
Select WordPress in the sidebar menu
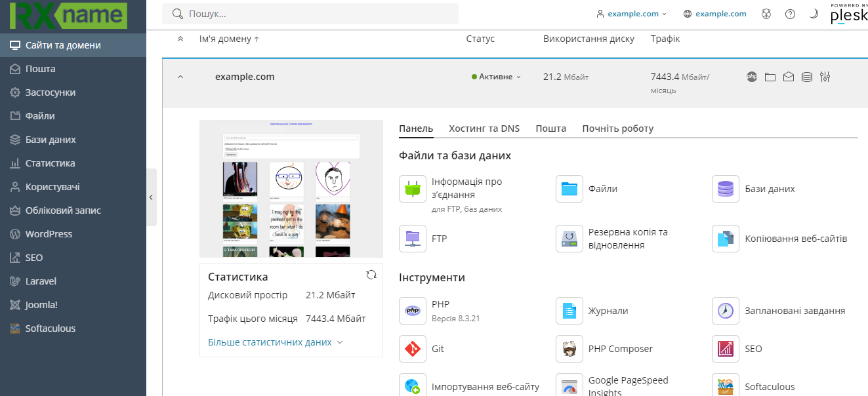coord(49,234)
